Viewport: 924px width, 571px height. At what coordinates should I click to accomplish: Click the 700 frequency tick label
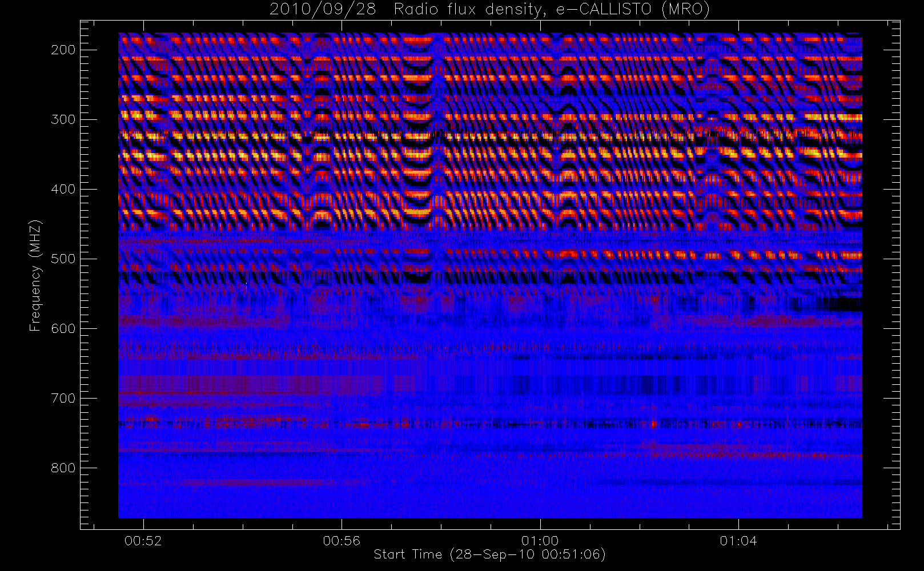pyautogui.click(x=63, y=398)
